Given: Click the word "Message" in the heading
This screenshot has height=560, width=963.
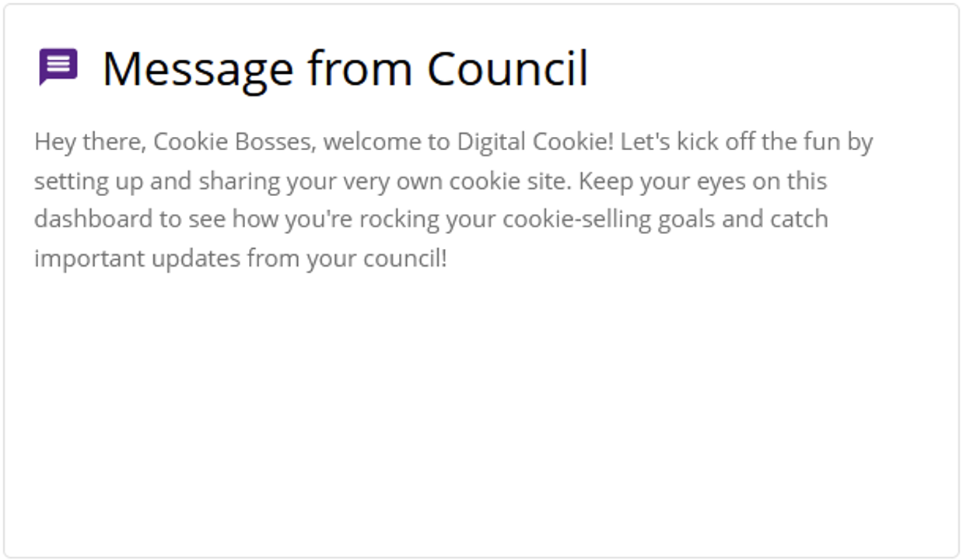Looking at the screenshot, I should pos(198,70).
